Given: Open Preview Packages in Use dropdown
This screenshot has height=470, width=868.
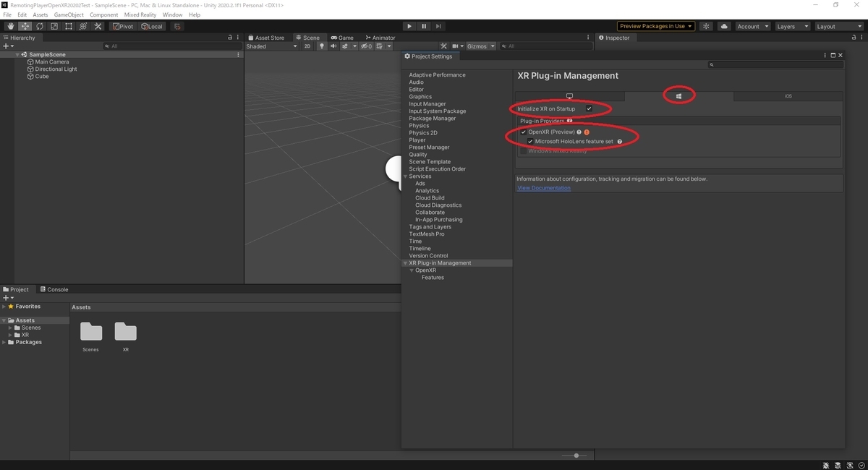Looking at the screenshot, I should pyautogui.click(x=656, y=26).
